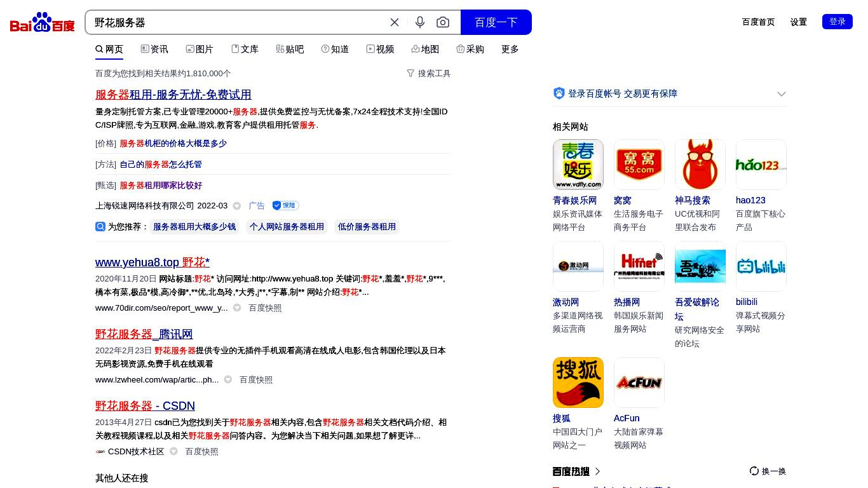Open 野花服务器 - CSDN result

point(145,406)
